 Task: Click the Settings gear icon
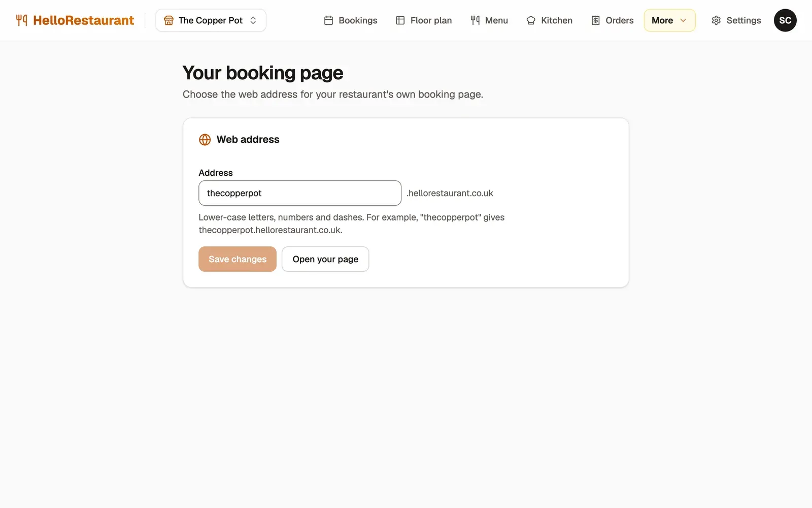(716, 20)
